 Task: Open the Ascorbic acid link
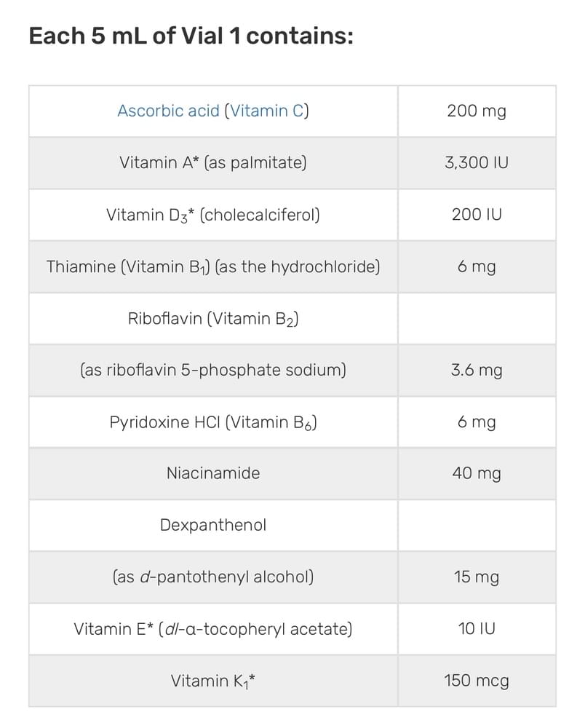tap(168, 111)
